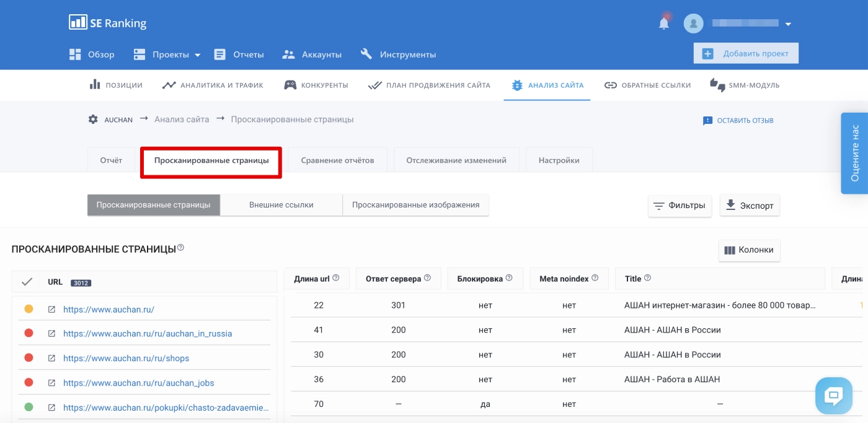Expand the Проекты dropdown menu
The width and height of the screenshot is (868, 423).
pos(167,55)
